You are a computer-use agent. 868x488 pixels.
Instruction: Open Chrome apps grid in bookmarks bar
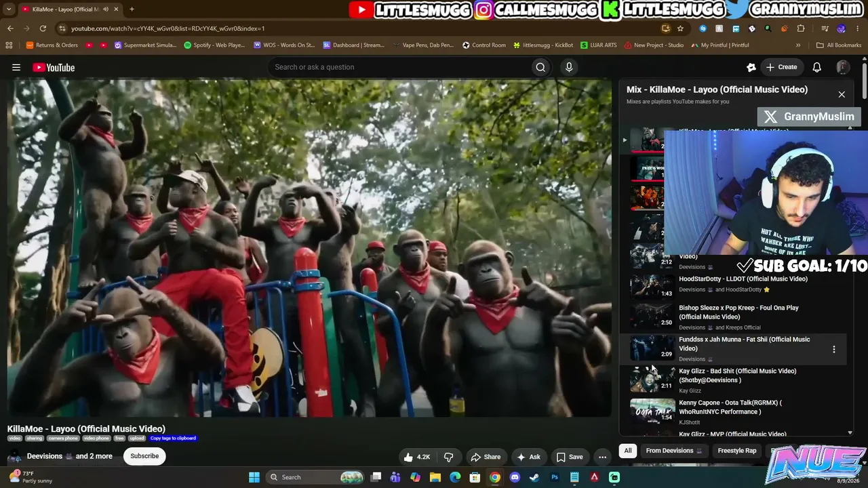pos(9,45)
